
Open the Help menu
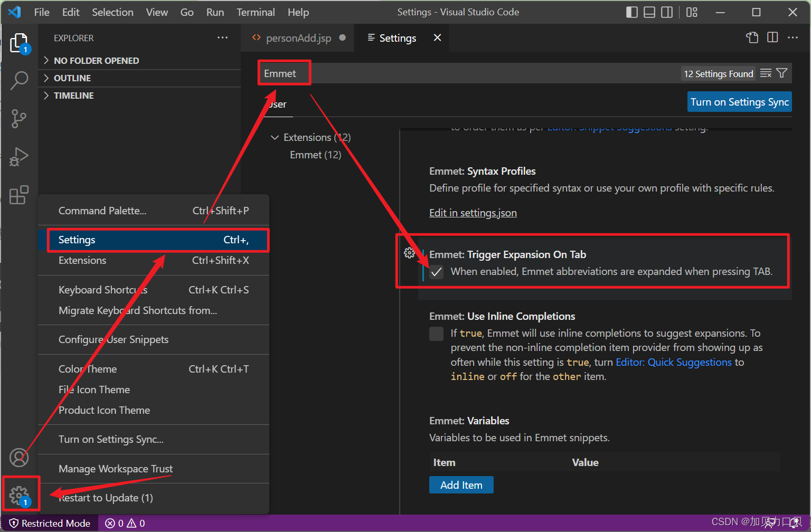pos(298,12)
